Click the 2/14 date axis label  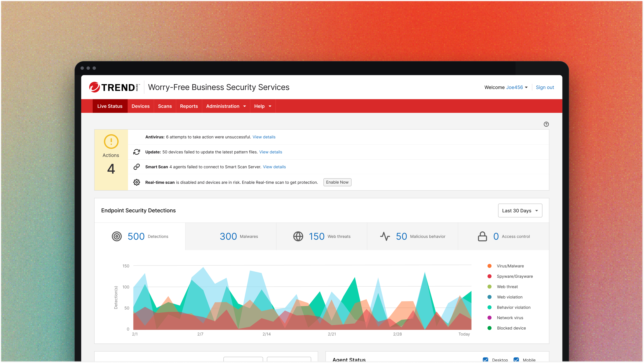click(266, 334)
